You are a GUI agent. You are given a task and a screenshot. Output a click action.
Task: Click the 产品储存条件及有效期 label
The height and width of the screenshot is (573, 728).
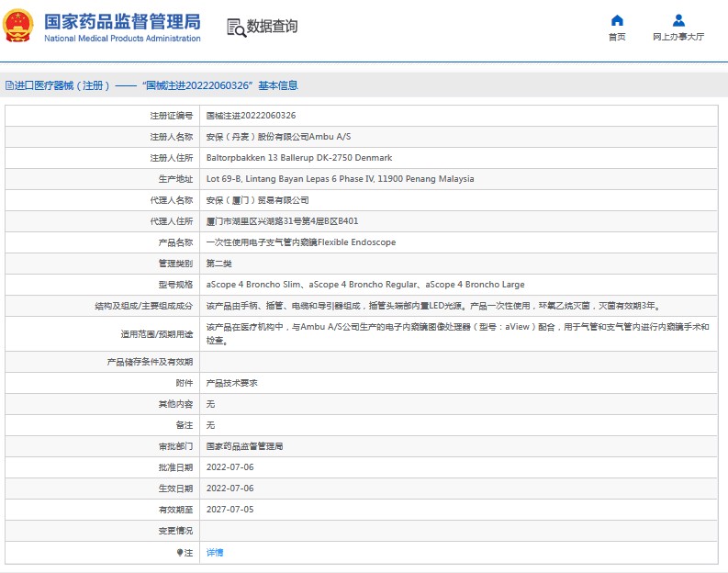(x=150, y=362)
